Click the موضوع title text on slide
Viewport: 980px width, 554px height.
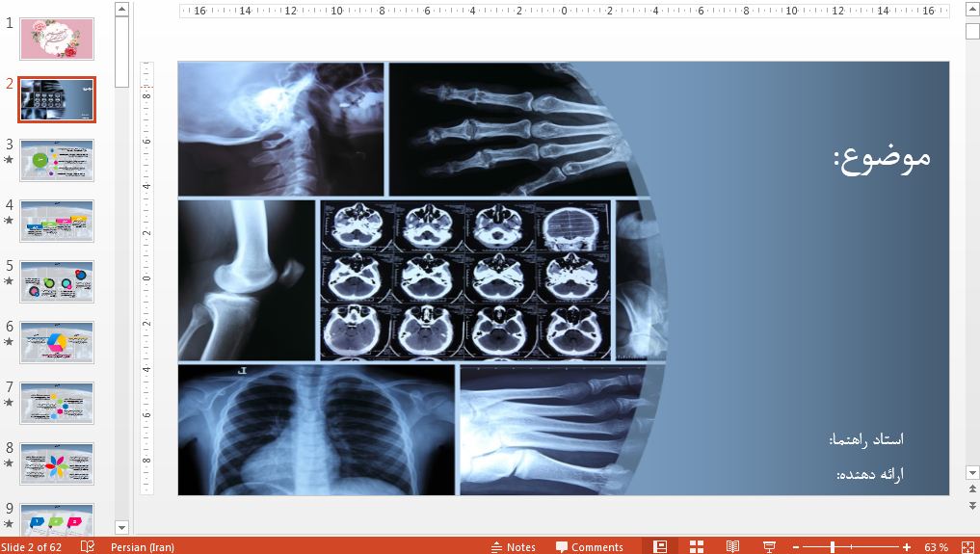(x=882, y=157)
